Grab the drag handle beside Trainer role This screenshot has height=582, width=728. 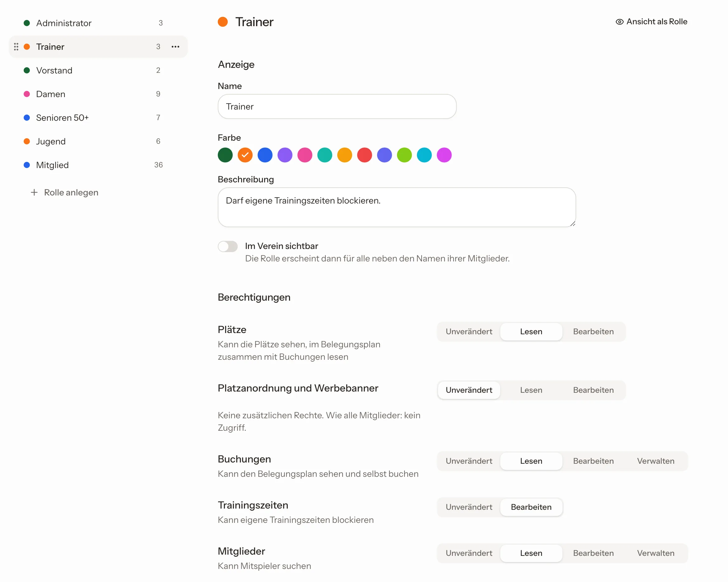pyautogui.click(x=16, y=47)
